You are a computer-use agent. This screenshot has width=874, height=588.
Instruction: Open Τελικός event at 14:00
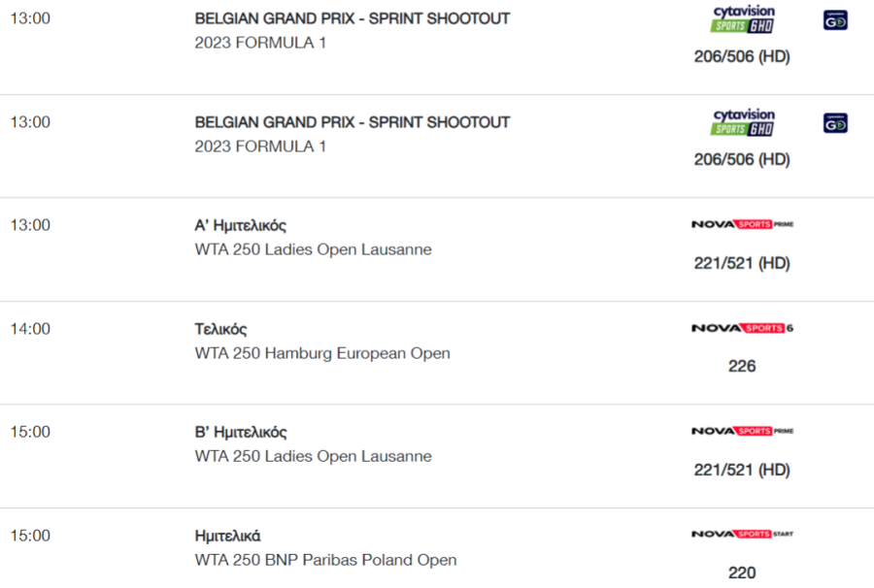coord(220,329)
